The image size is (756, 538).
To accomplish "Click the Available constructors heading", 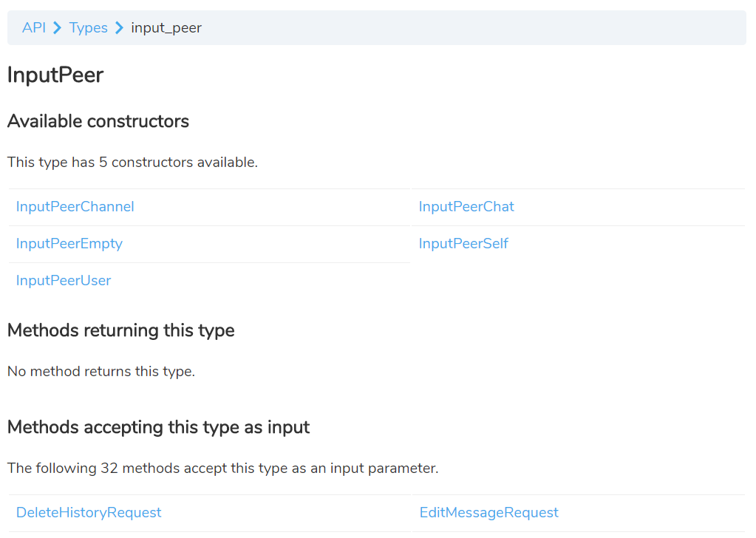I will click(x=98, y=121).
